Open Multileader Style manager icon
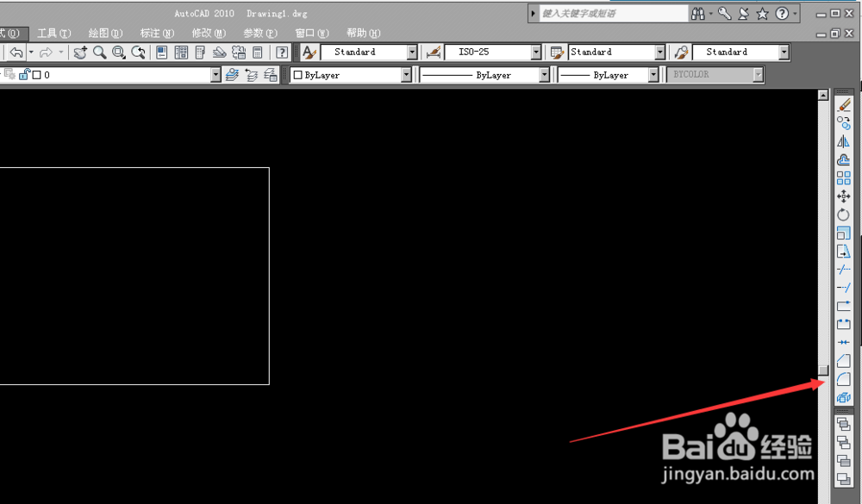 681,53
